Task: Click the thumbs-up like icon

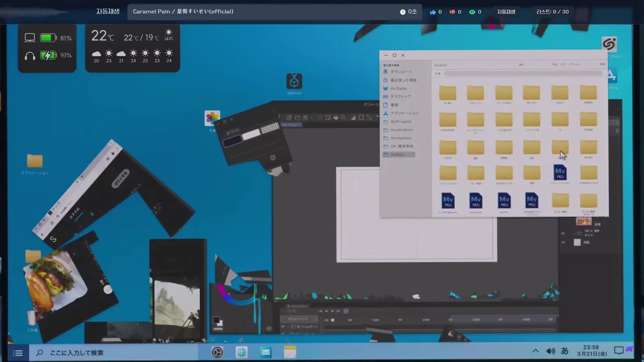Action: pos(433,12)
